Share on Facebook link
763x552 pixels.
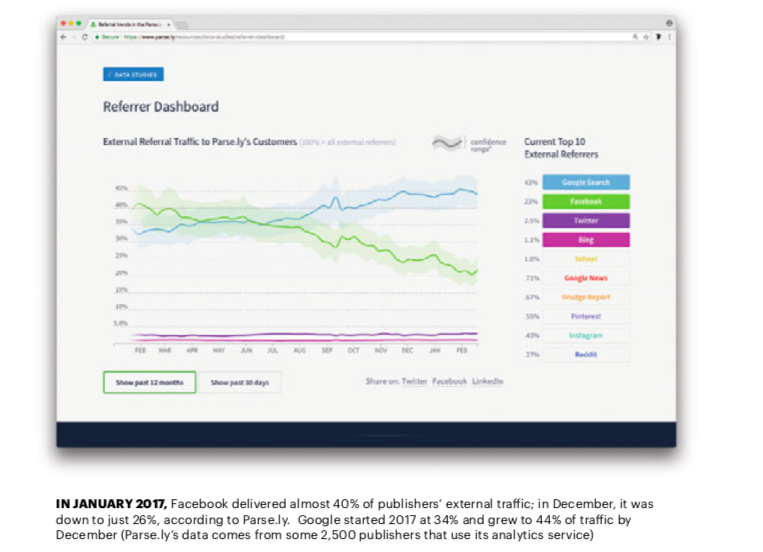(449, 381)
